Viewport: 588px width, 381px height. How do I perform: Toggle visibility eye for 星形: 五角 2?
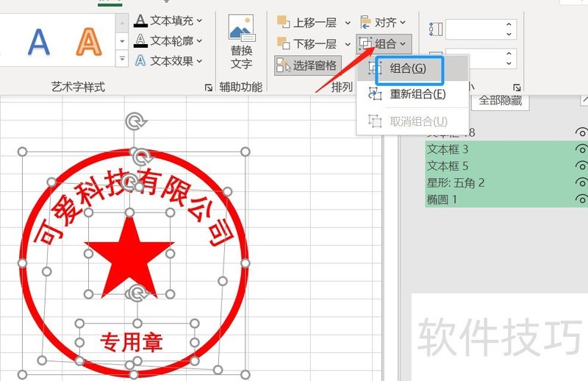coord(581,183)
